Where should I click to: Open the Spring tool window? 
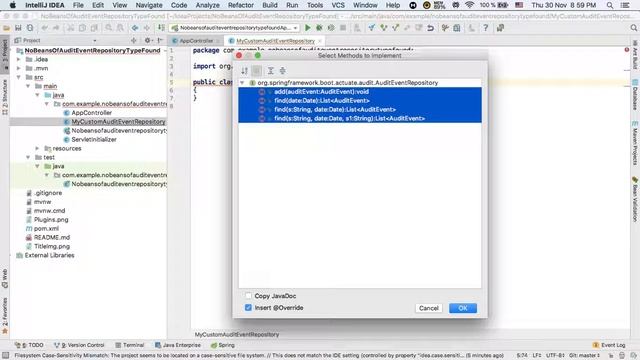[x=222, y=345]
